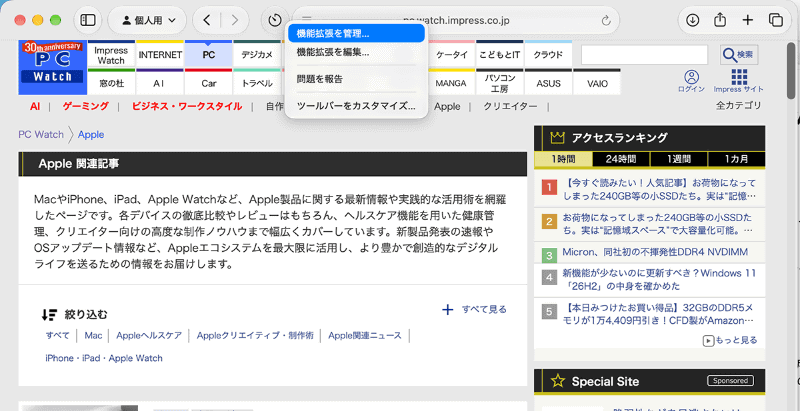Click the PC Watch breadcrumb link

pyautogui.click(x=41, y=135)
